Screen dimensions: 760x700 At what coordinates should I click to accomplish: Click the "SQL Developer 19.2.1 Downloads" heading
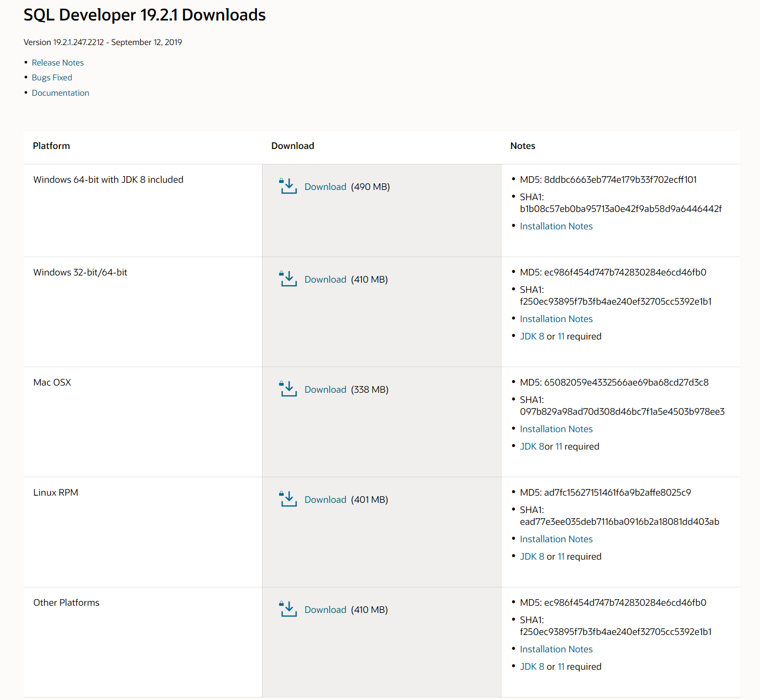click(x=145, y=15)
